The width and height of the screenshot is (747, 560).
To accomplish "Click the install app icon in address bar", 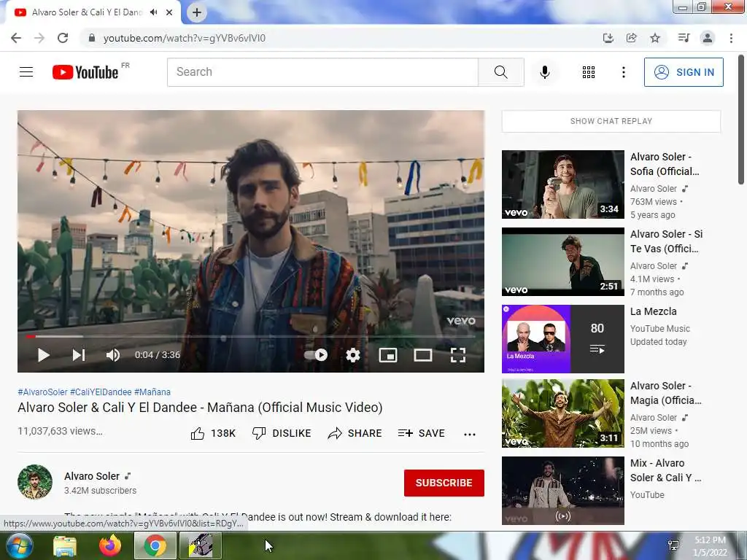I will 608,38.
